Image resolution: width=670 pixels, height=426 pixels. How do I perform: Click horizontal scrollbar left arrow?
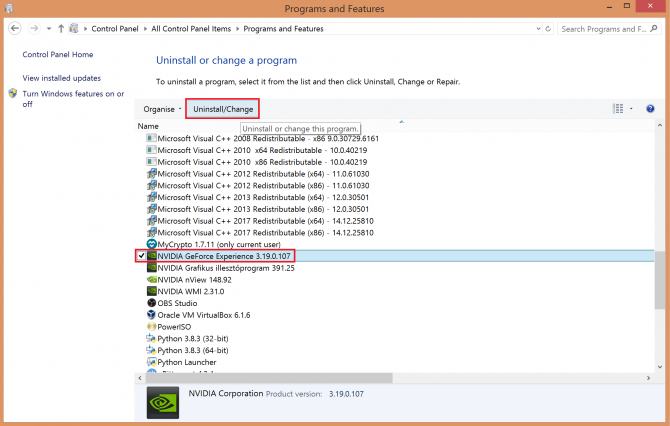click(x=140, y=378)
